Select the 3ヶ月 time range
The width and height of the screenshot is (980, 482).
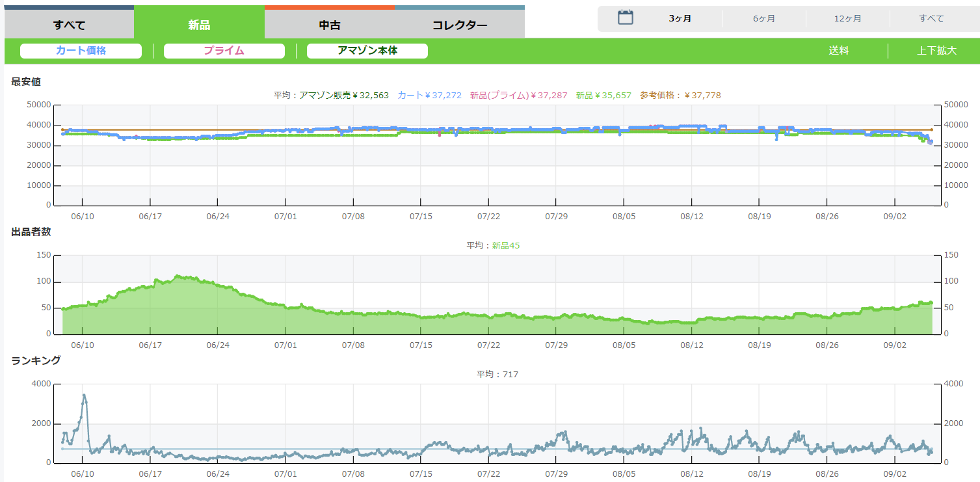pyautogui.click(x=680, y=18)
